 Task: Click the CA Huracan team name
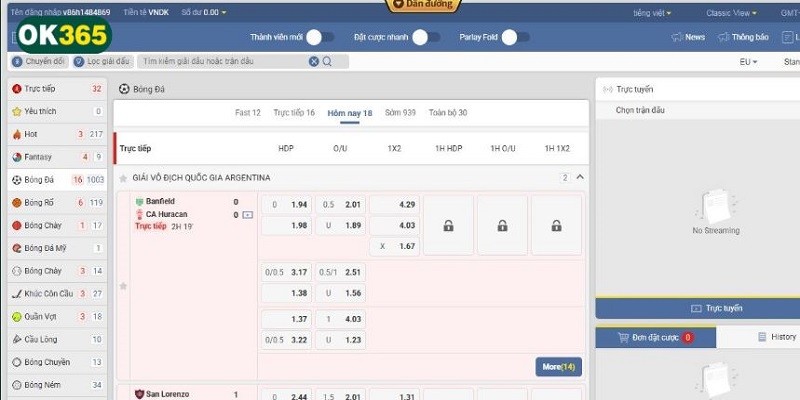coord(166,214)
